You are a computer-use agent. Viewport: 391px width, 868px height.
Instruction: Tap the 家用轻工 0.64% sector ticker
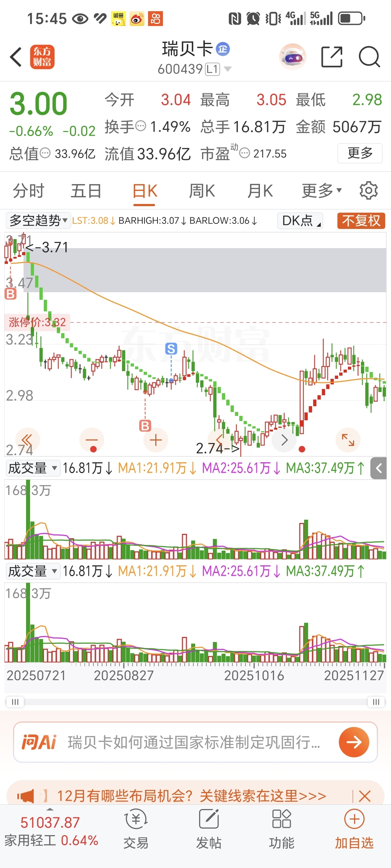coord(51,841)
